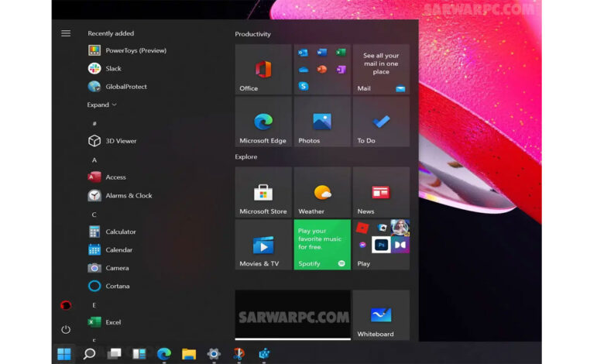Open OneNote in the Office apps folder tile
The image size is (604, 364).
tap(341, 70)
